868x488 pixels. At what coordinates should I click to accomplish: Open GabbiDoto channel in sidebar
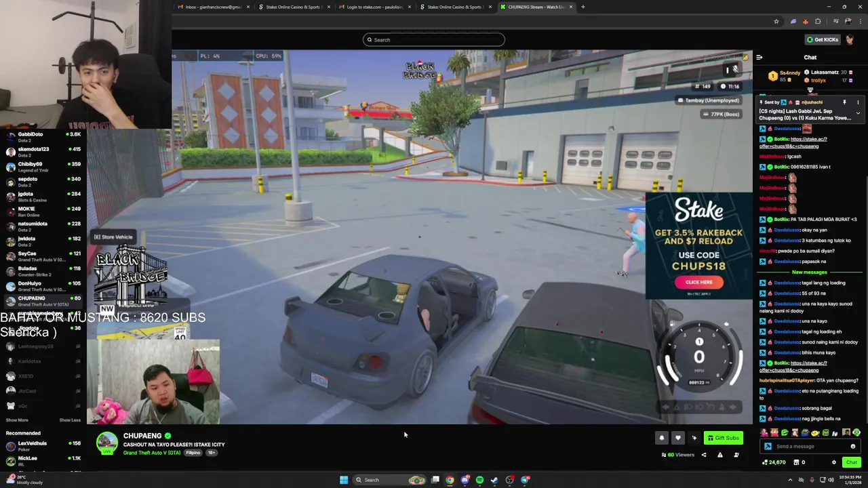[43, 137]
